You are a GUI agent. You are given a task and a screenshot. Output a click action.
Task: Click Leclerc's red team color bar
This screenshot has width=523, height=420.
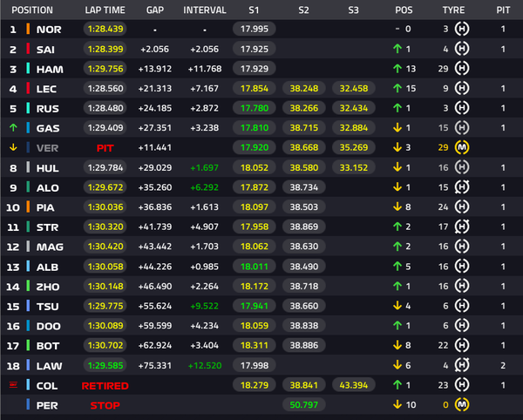pyautogui.click(x=28, y=88)
